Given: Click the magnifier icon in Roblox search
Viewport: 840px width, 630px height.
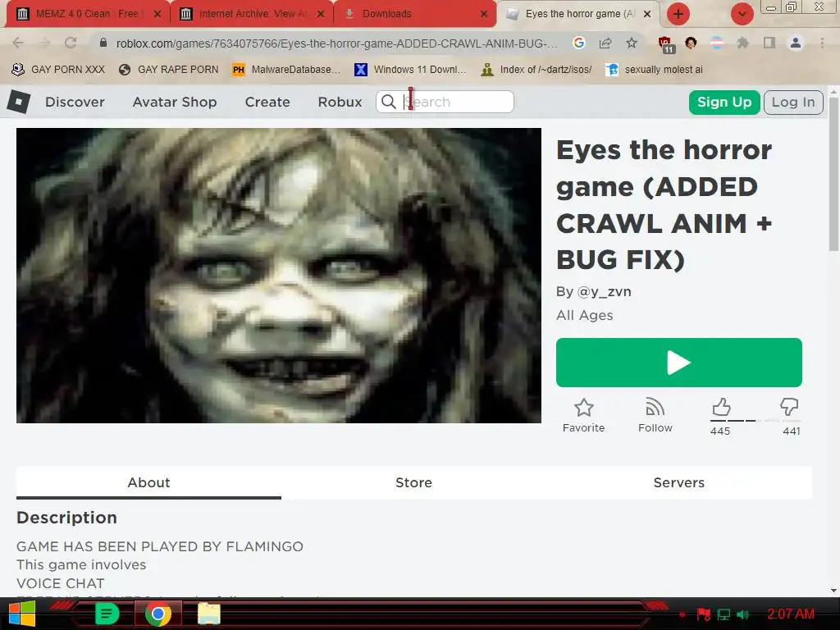Looking at the screenshot, I should pyautogui.click(x=388, y=102).
